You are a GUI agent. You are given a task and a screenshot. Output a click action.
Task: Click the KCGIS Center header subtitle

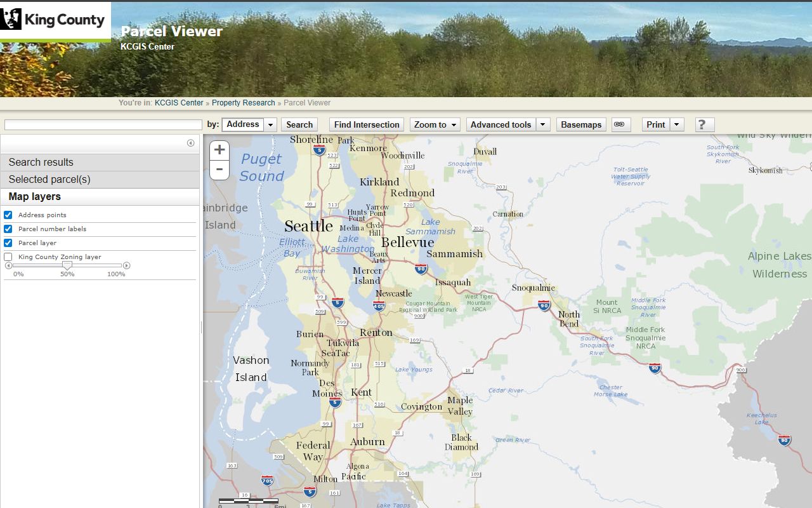(147, 46)
